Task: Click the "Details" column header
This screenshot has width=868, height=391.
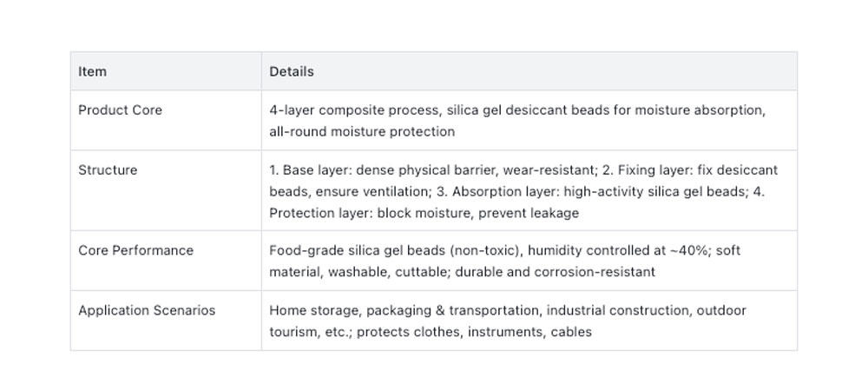Action: pyautogui.click(x=292, y=71)
